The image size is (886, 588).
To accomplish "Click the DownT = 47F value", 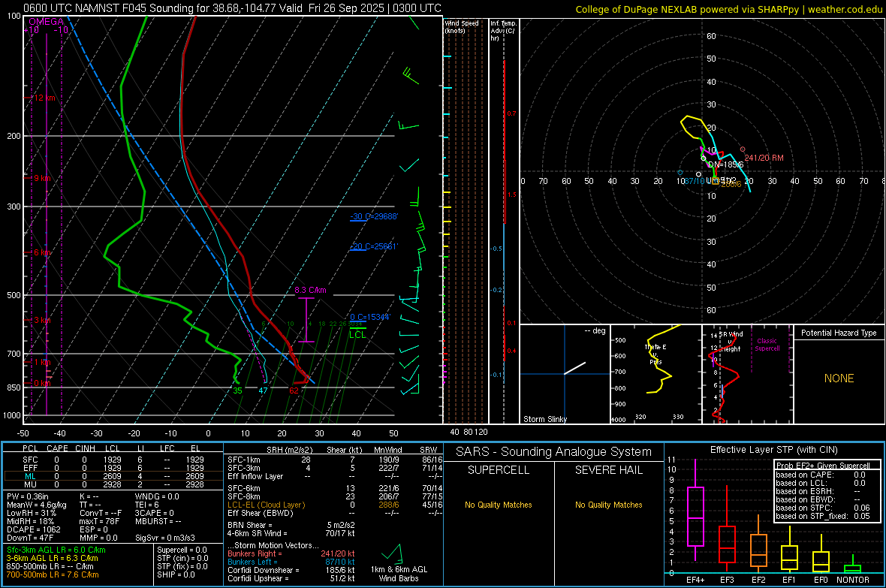I will pos(29,538).
